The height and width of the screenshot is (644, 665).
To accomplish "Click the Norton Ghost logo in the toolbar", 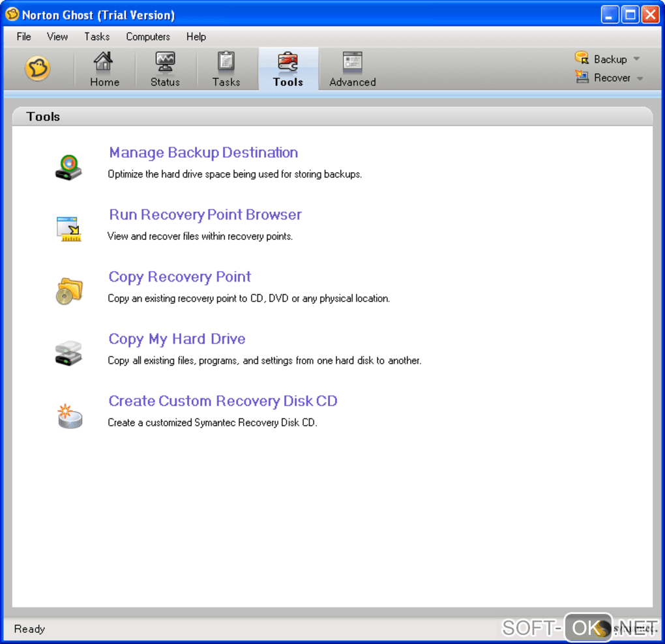I will tap(37, 68).
